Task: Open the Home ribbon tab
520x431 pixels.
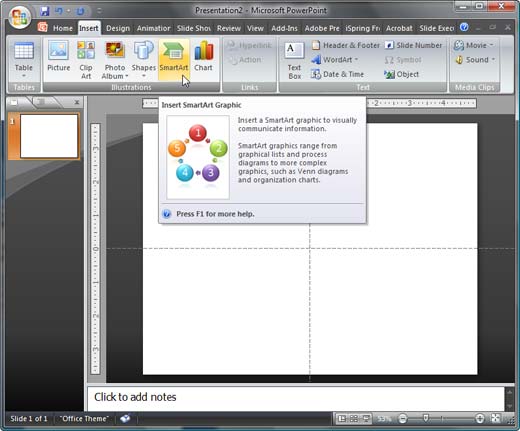Action: pyautogui.click(x=63, y=28)
